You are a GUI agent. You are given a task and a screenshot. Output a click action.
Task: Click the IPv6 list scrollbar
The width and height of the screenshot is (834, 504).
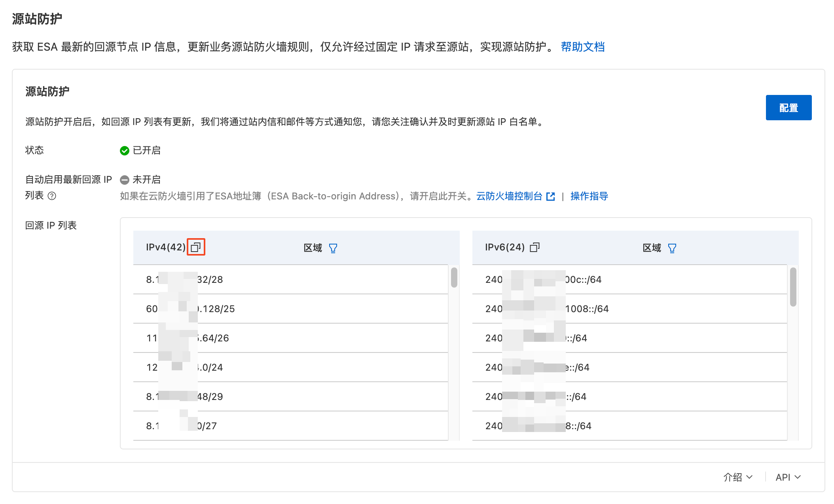pyautogui.click(x=793, y=287)
